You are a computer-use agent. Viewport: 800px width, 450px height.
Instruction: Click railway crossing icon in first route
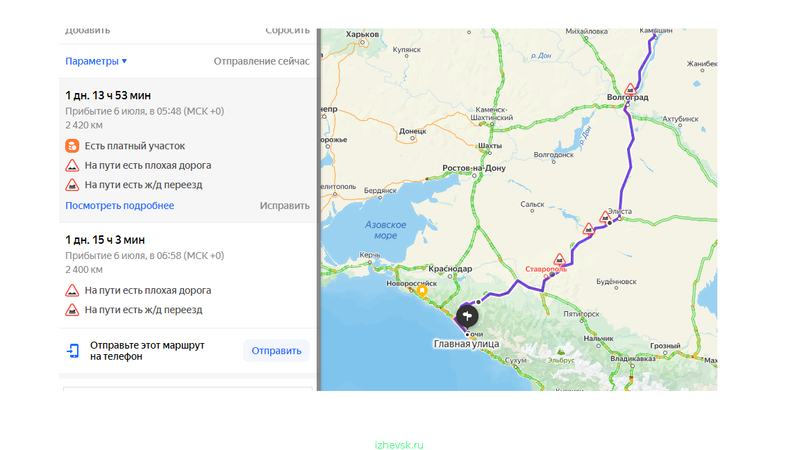click(x=72, y=185)
